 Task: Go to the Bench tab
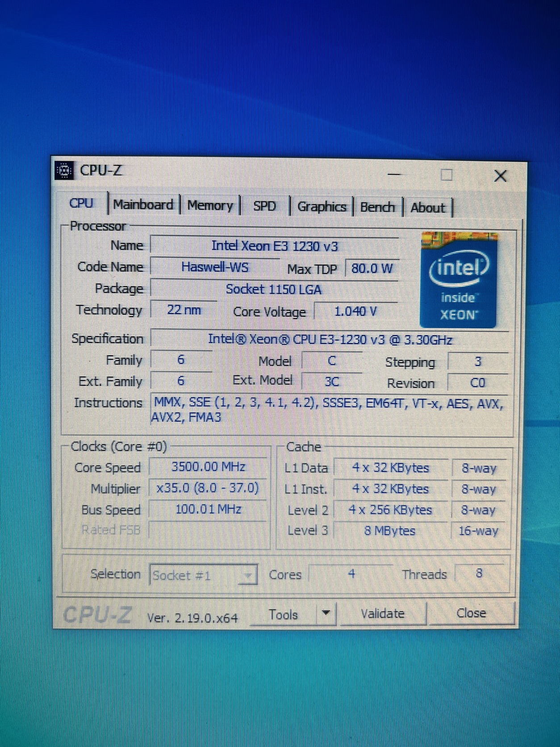click(377, 207)
